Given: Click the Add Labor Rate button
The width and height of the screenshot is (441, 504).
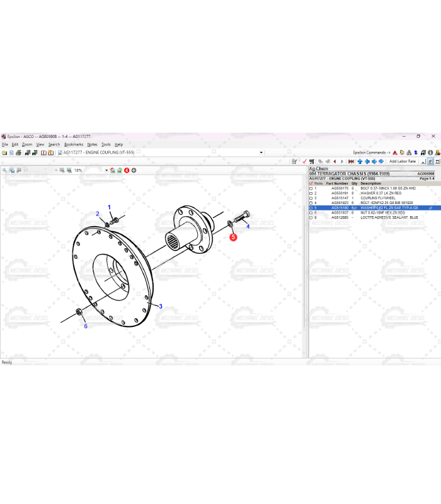Looking at the screenshot, I should point(402,161).
